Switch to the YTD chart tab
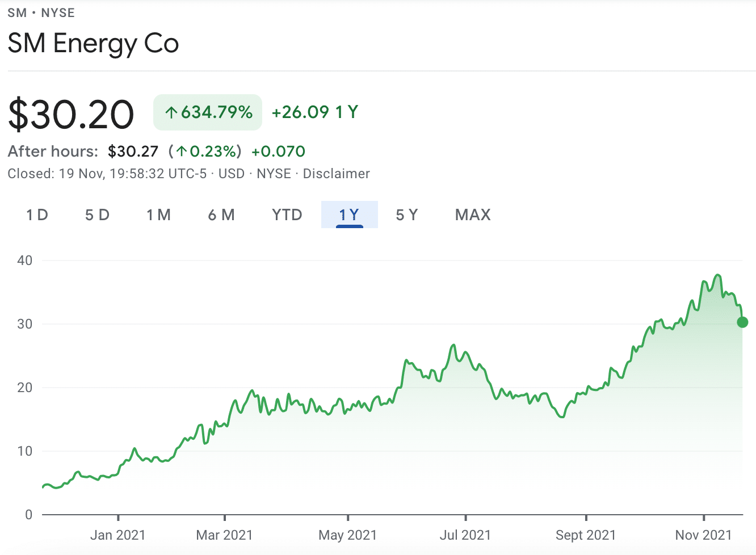The width and height of the screenshot is (756, 555). [286, 215]
